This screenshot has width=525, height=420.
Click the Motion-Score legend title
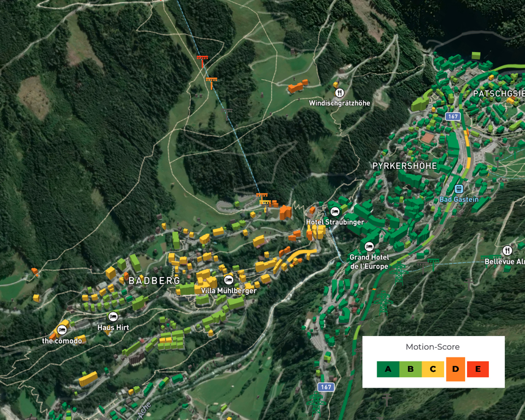click(433, 347)
